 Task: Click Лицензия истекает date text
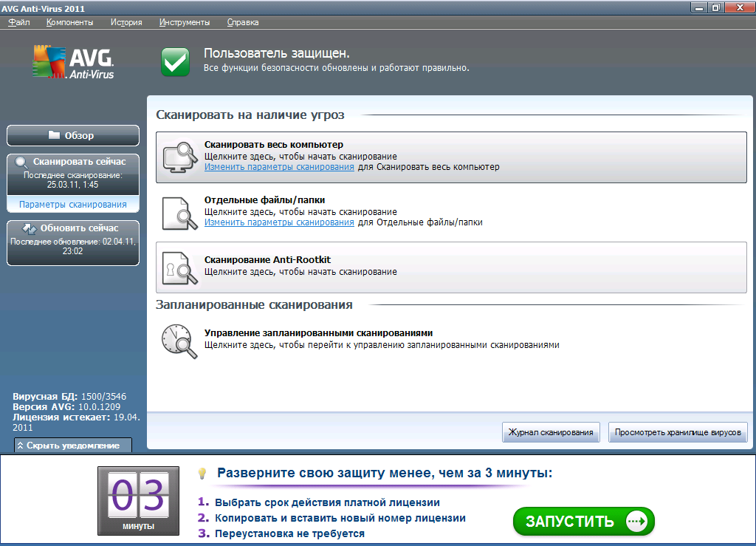point(76,422)
